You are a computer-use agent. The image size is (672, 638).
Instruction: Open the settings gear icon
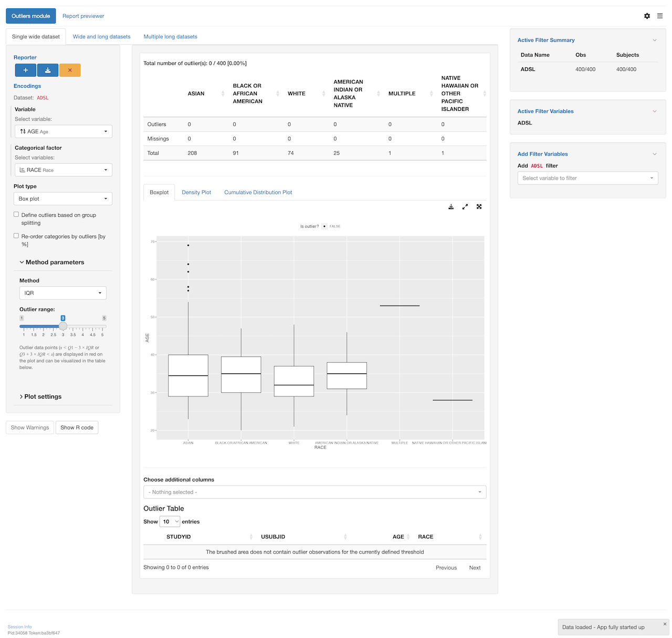[x=647, y=16]
